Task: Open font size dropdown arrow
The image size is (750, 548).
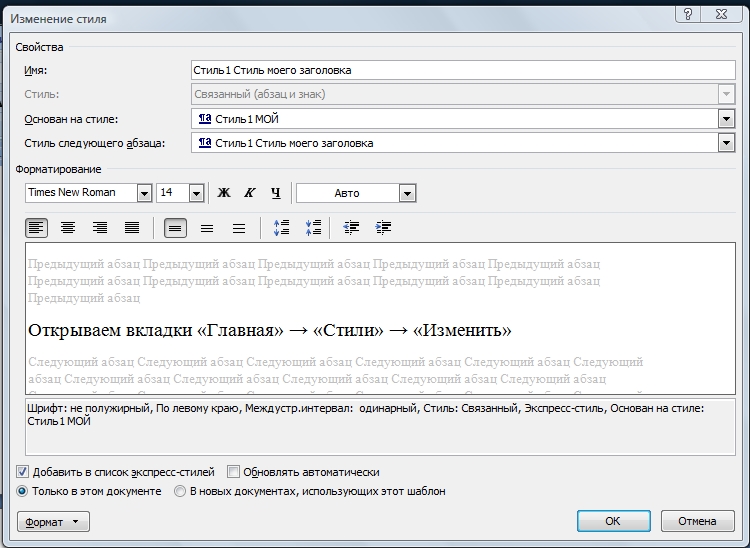Action: point(196,193)
